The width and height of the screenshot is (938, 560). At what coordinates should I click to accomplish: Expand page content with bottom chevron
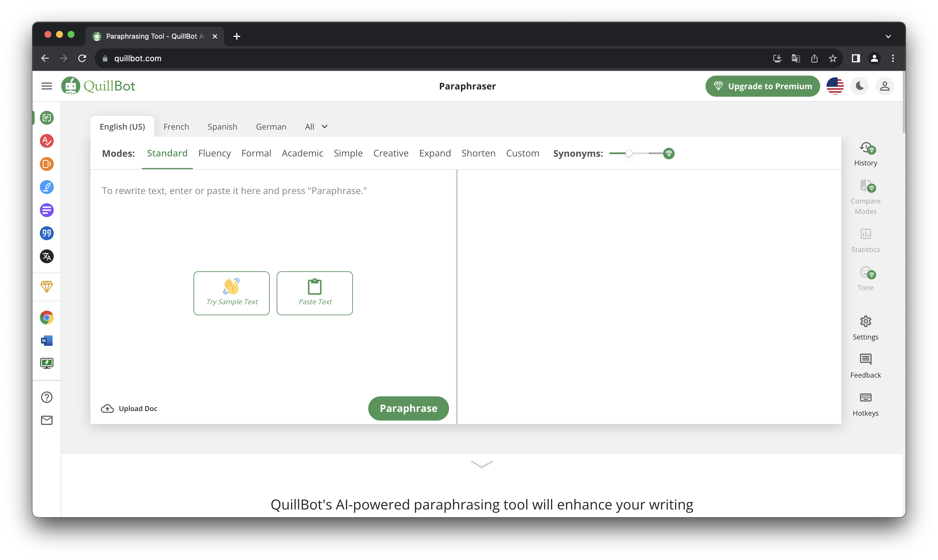(482, 464)
